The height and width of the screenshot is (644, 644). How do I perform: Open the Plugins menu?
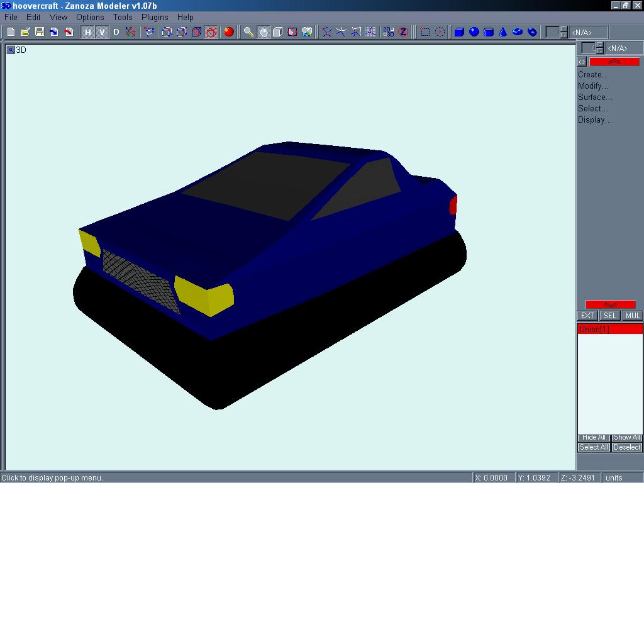coord(155,17)
